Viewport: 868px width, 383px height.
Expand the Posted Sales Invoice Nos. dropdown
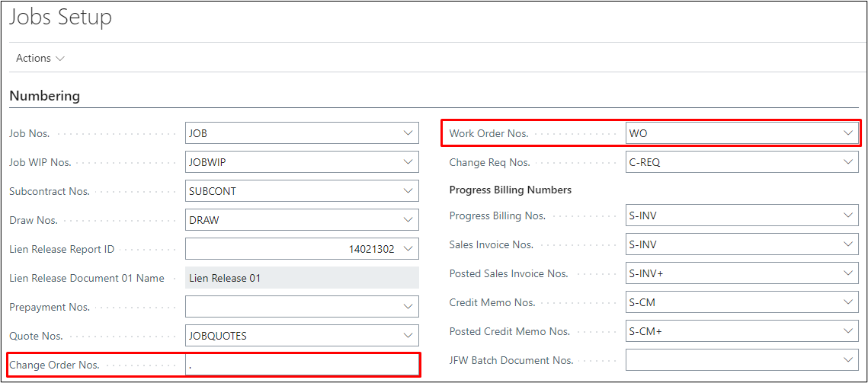(848, 273)
